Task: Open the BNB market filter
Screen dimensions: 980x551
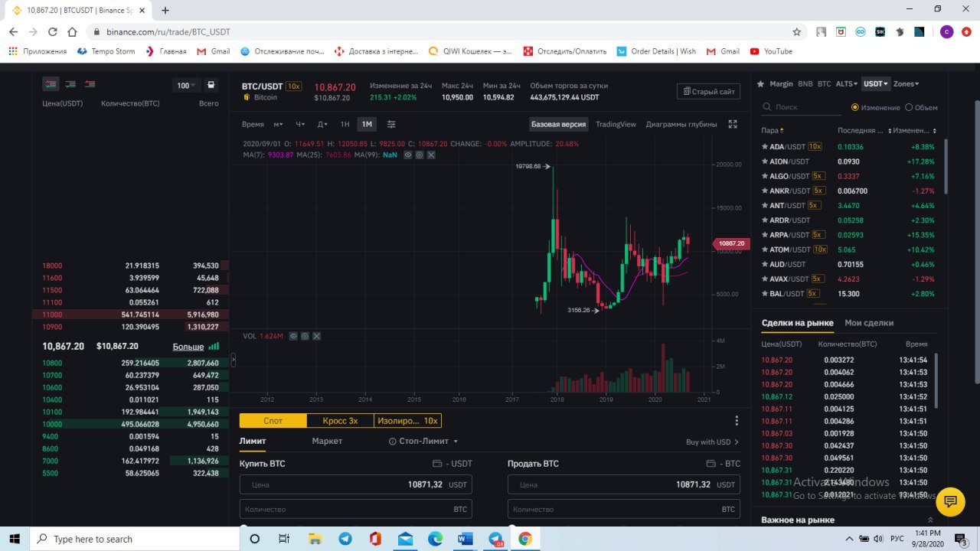Action: 805,83
